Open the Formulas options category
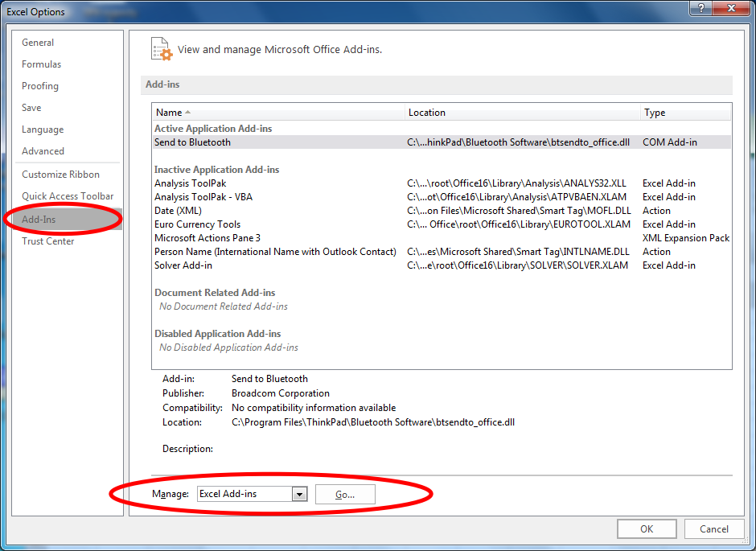The height and width of the screenshot is (551, 756). point(42,64)
